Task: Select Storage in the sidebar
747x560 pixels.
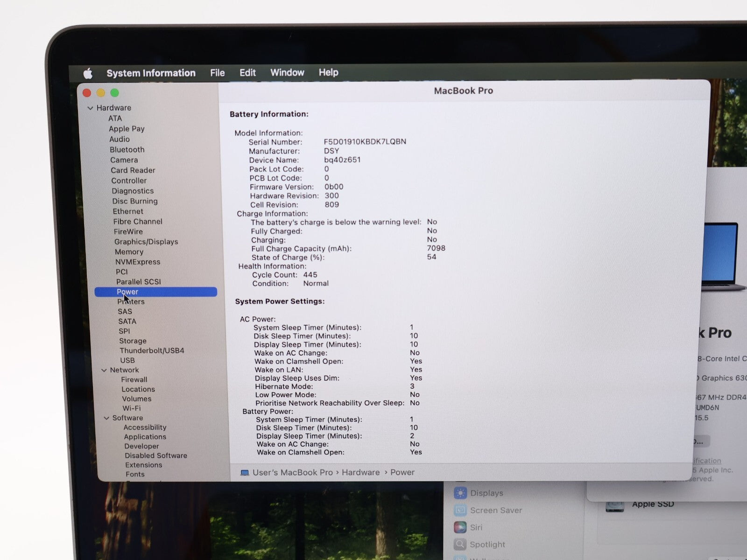Action: 133,341
